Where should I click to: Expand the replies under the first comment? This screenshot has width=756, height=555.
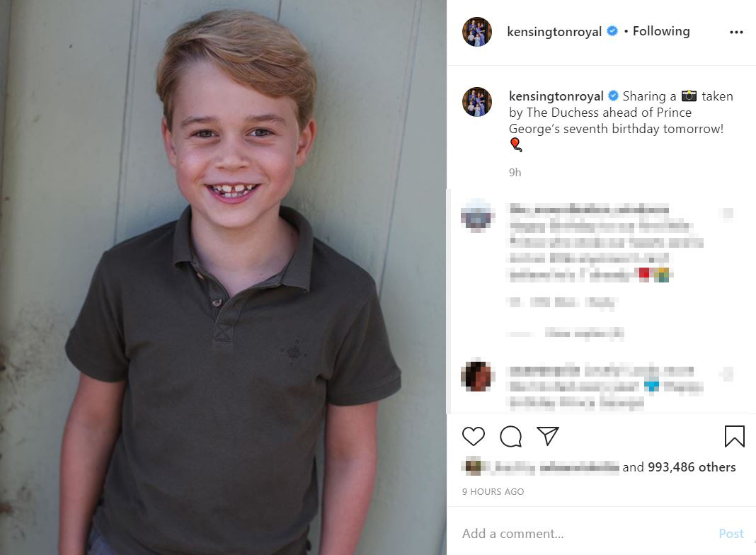click(x=583, y=333)
